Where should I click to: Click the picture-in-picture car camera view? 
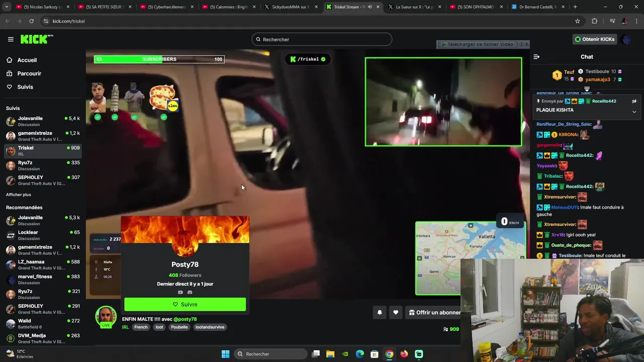pyautogui.click(x=443, y=102)
